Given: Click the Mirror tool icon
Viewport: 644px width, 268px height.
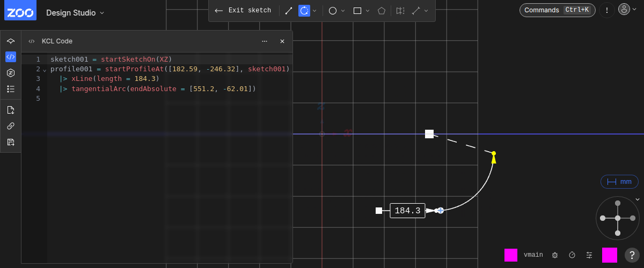Looking at the screenshot, I should pos(400,11).
